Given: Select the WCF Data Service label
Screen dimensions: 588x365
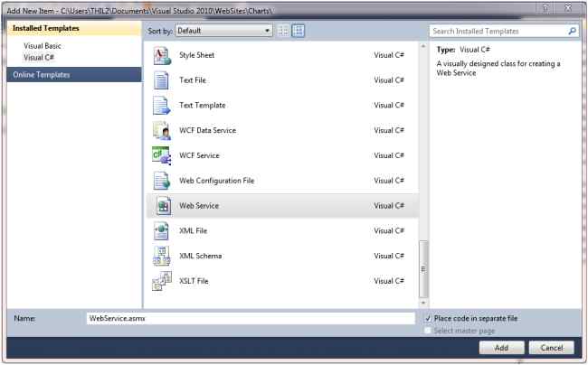Looking at the screenshot, I should tap(208, 131).
